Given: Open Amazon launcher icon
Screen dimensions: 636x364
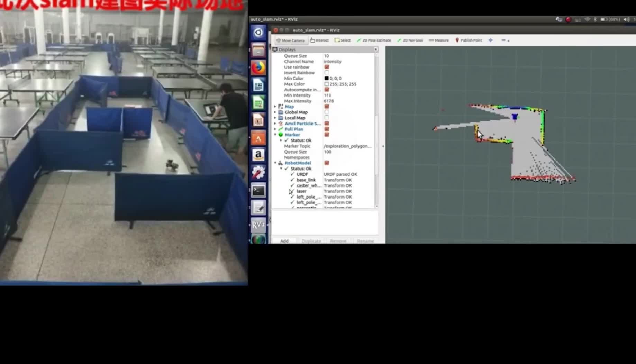Looking at the screenshot, I should click(258, 155).
